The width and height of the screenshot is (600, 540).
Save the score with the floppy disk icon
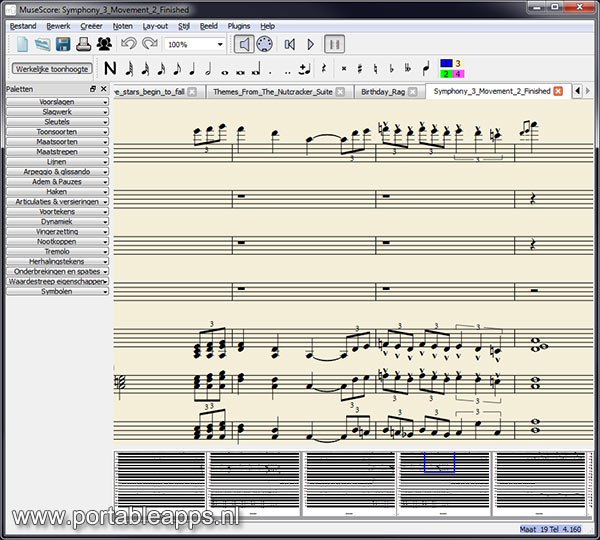coord(63,44)
